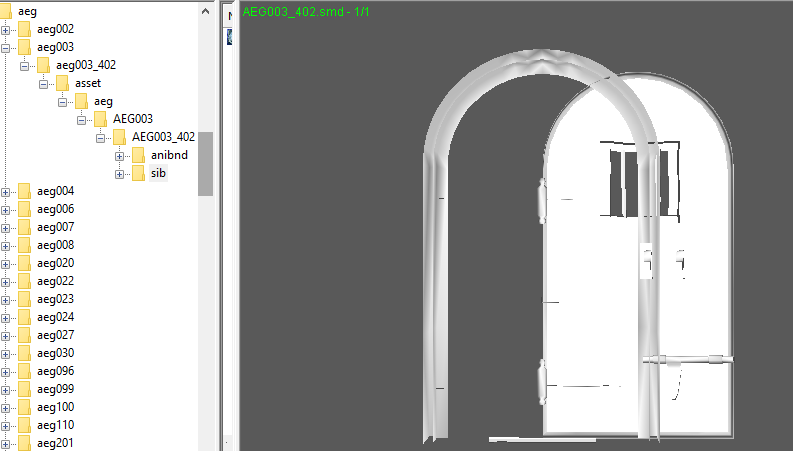Click the anibnd folder icon
This screenshot has width=793, height=451.
tap(138, 155)
